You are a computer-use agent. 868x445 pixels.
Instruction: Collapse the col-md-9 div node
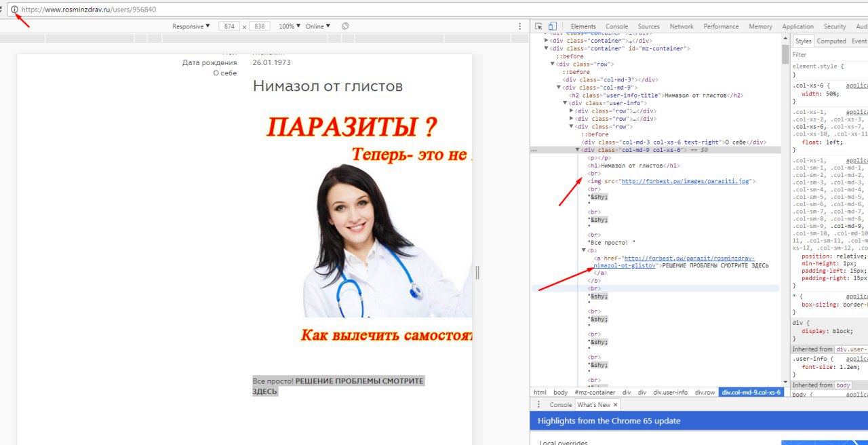[559, 88]
